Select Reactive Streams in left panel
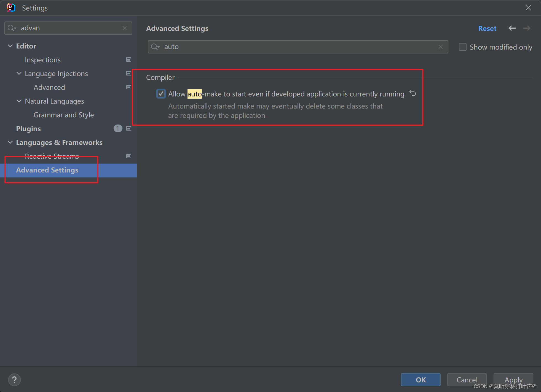This screenshot has height=392, width=541. [52, 156]
